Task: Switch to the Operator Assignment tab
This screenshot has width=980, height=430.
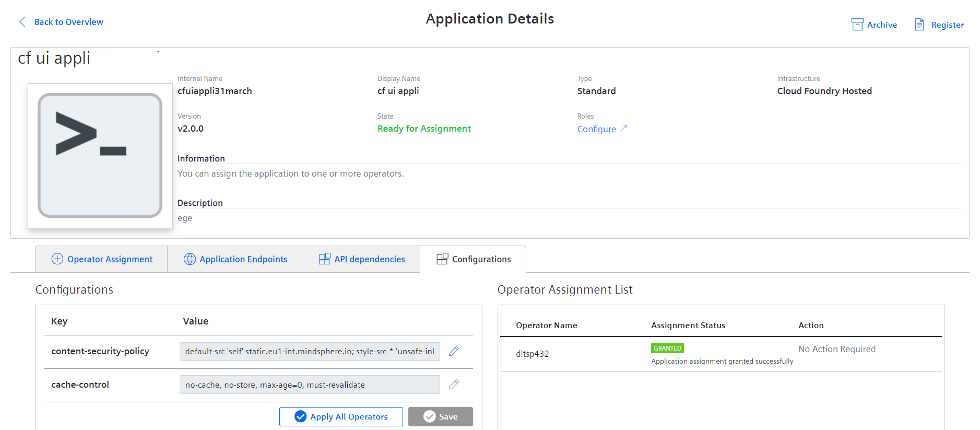Action: (x=101, y=259)
